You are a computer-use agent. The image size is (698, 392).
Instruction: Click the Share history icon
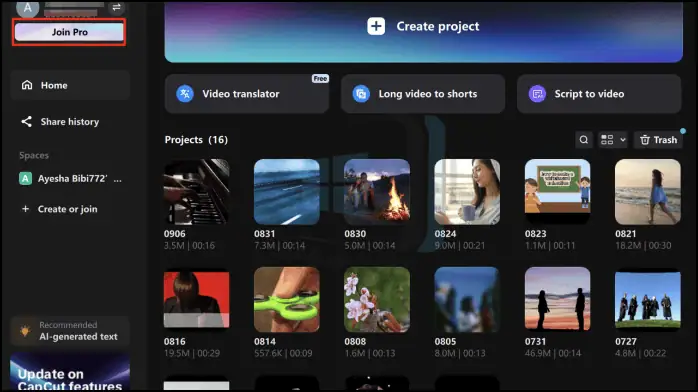click(x=27, y=121)
